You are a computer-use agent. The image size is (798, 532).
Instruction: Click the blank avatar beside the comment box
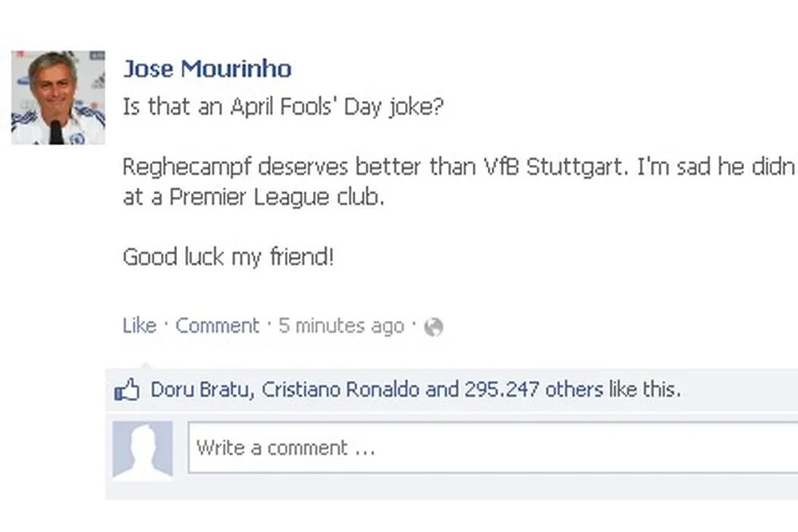[x=142, y=448]
